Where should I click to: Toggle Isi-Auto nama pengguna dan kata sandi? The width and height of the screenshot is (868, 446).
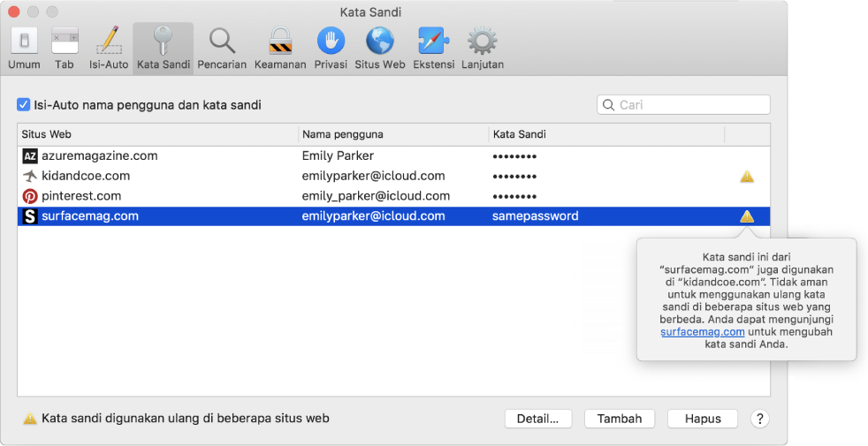tap(23, 104)
